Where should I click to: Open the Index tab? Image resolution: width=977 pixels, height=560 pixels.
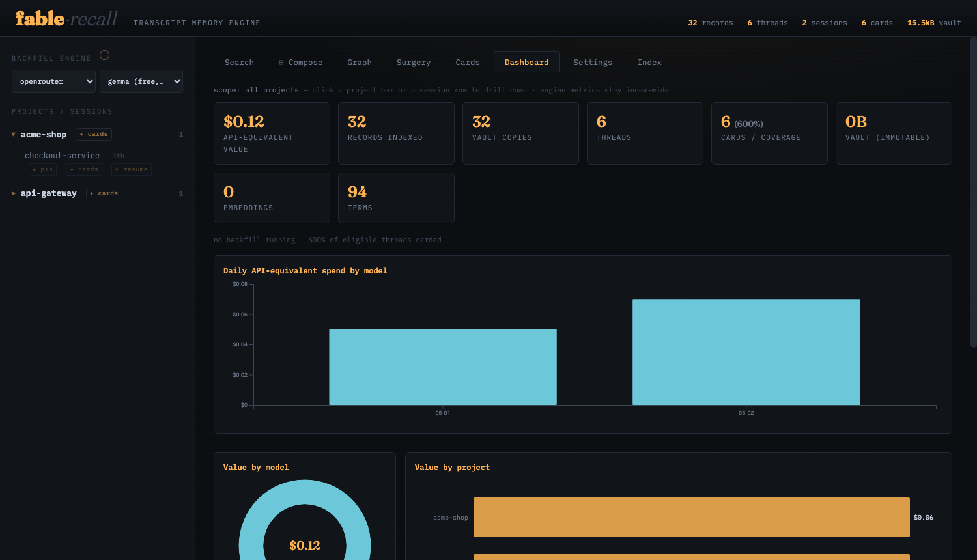coord(649,63)
